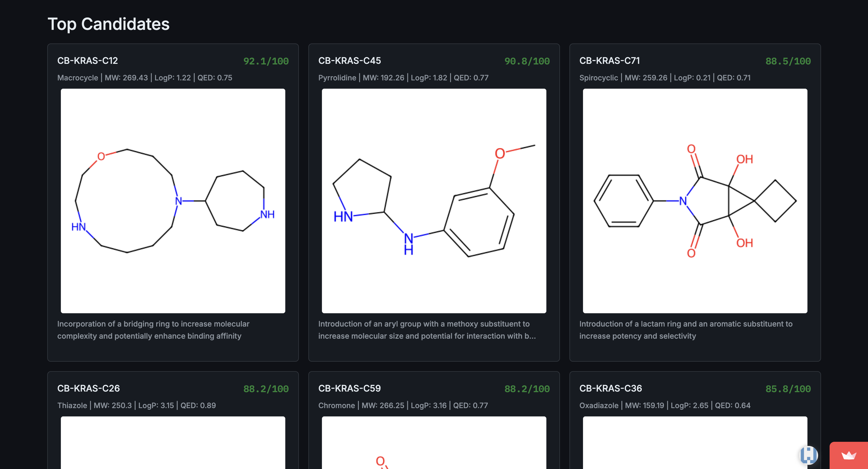
Task: Click the CB-KRAS-C36 structure image
Action: pos(695,442)
